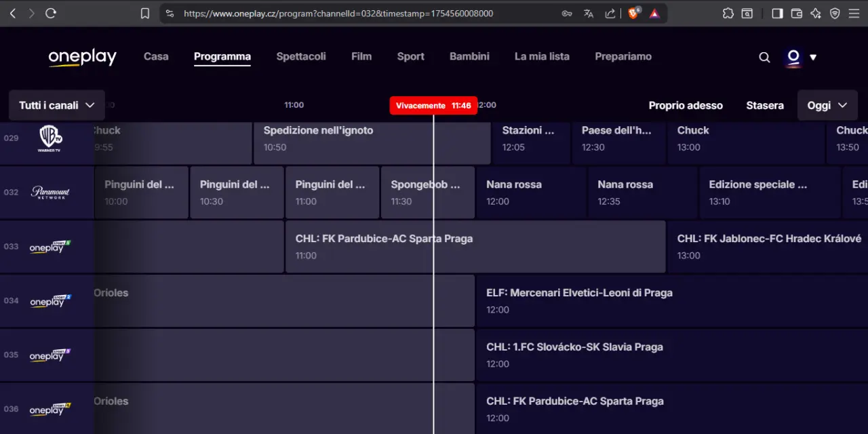Viewport: 868px width, 434px height.
Task: Open the Tutti i canali channel filter
Action: (57, 105)
